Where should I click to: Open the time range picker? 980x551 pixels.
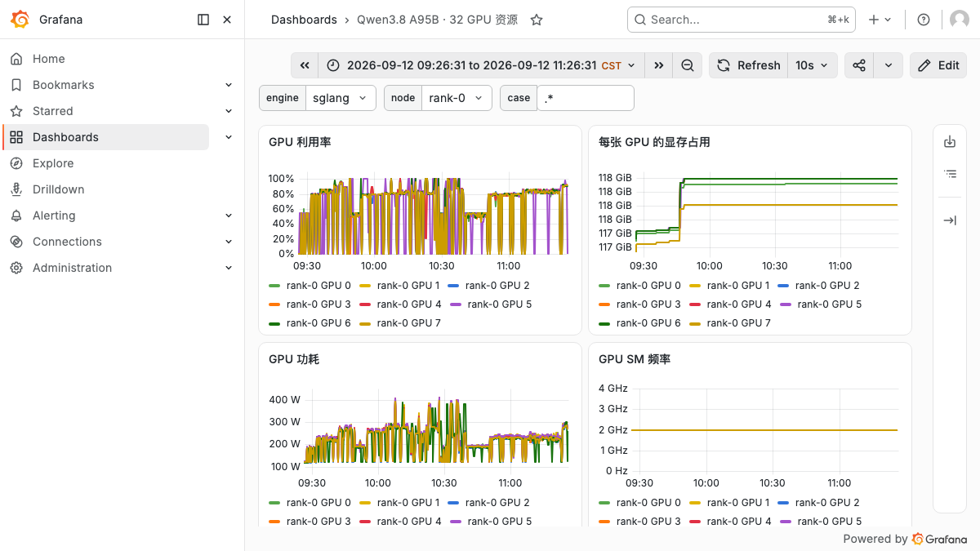coord(480,65)
